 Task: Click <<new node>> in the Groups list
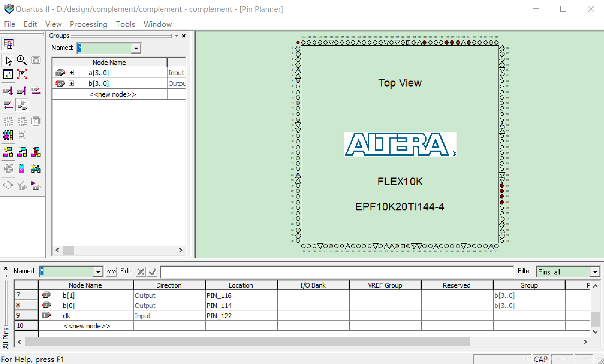pyautogui.click(x=112, y=94)
